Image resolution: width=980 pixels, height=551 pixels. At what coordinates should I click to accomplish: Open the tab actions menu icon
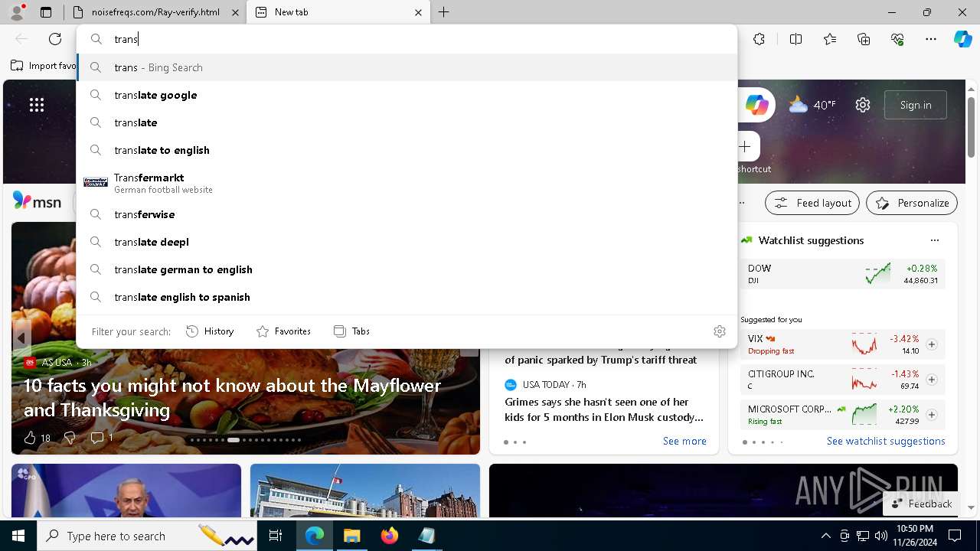coord(46,12)
